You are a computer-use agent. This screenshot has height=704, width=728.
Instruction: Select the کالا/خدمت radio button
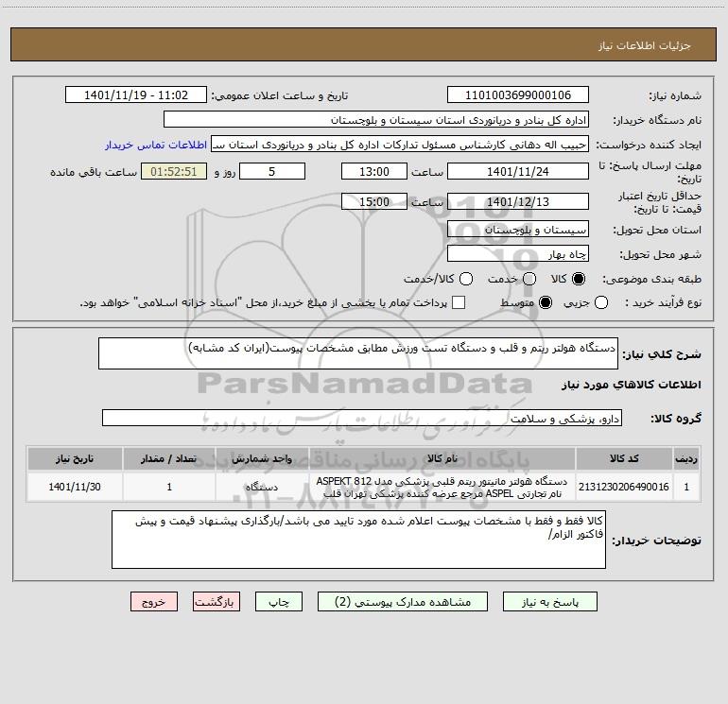(x=466, y=279)
